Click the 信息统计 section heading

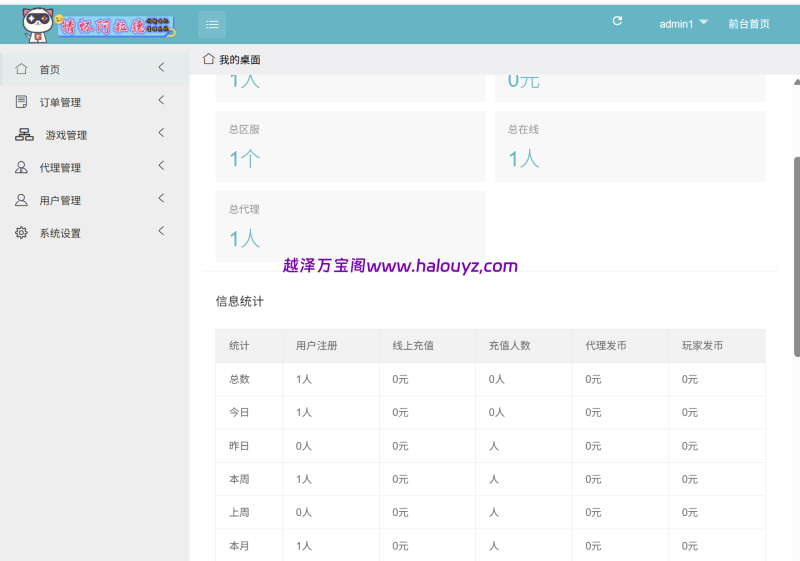tap(239, 301)
